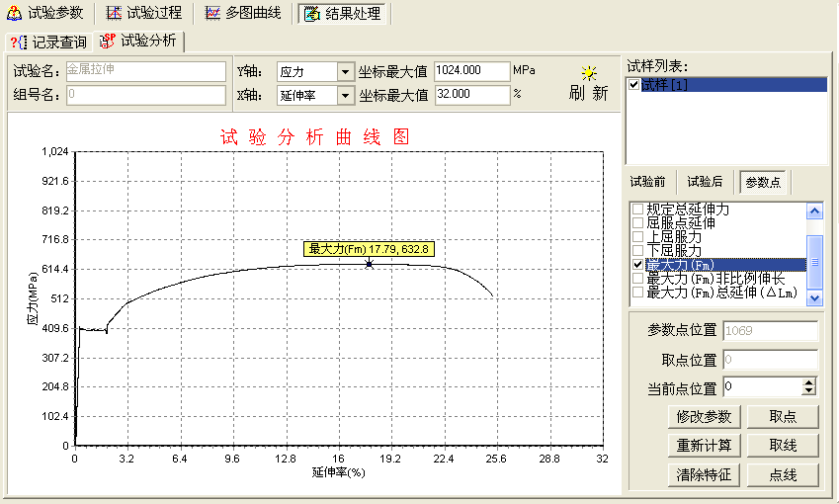Open the X轴 延伸率 dropdown
The image size is (839, 504).
345,96
